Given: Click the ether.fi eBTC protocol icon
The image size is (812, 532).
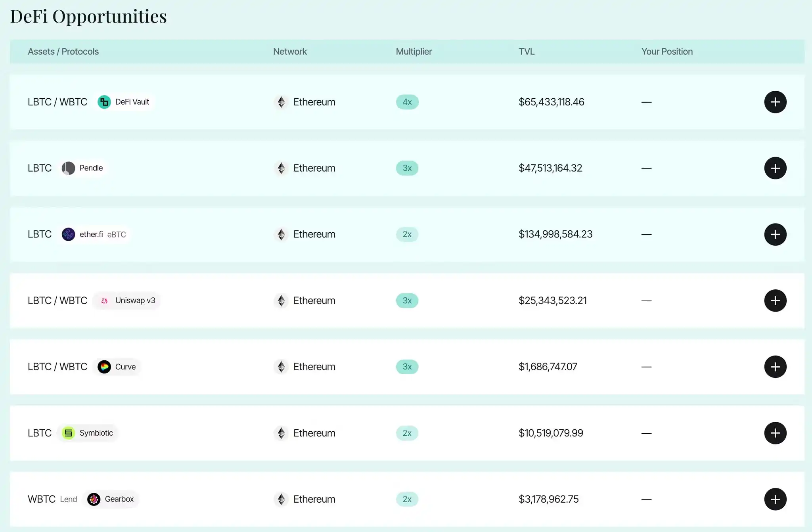Looking at the screenshot, I should click(68, 234).
